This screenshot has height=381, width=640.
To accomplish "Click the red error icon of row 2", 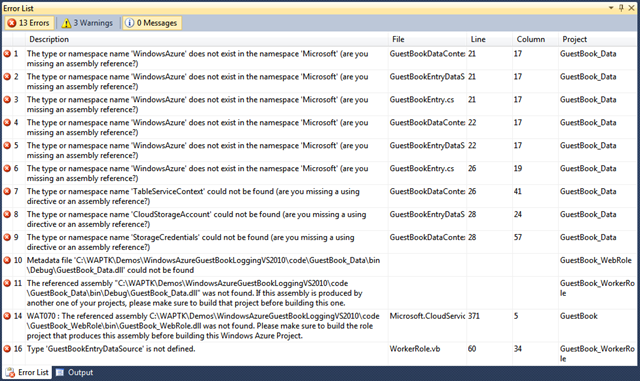I will [x=7, y=76].
